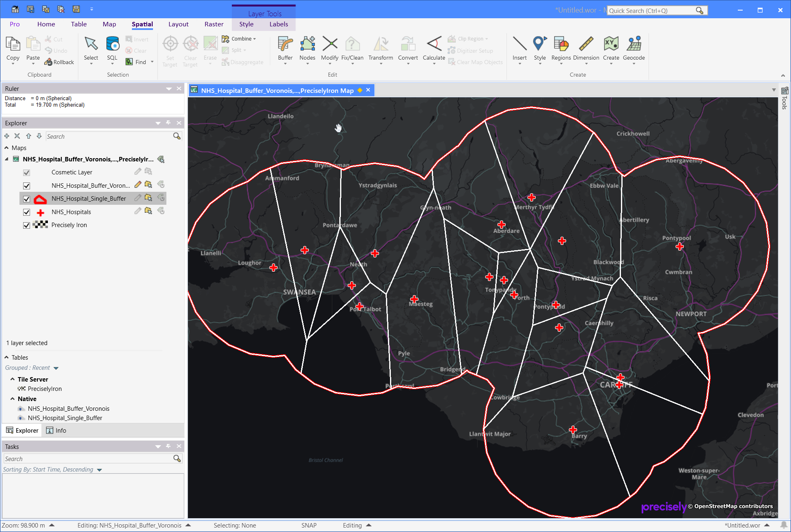Click the Tools sidebar icon at right

[785, 98]
